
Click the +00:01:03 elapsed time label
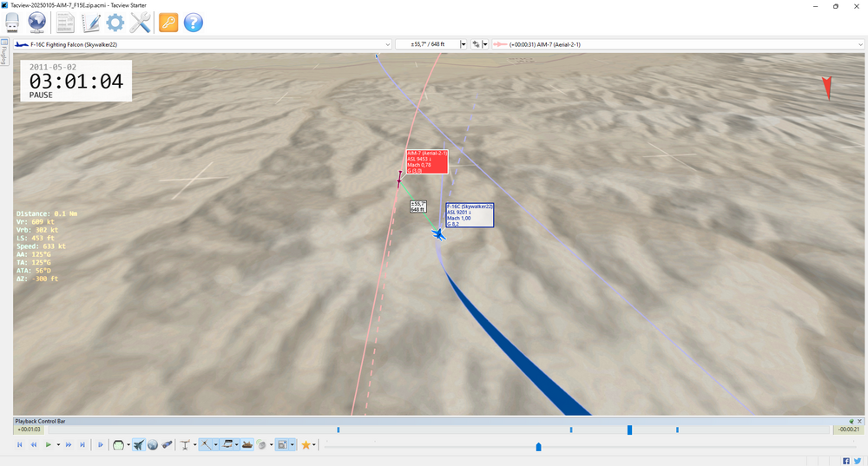[29, 430]
